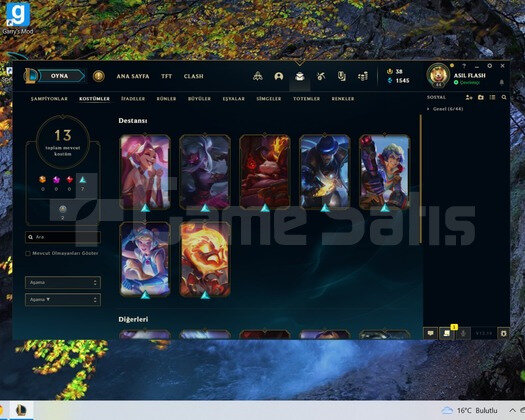Filter by red legendary gem icon
525x420 pixels.
(70, 180)
